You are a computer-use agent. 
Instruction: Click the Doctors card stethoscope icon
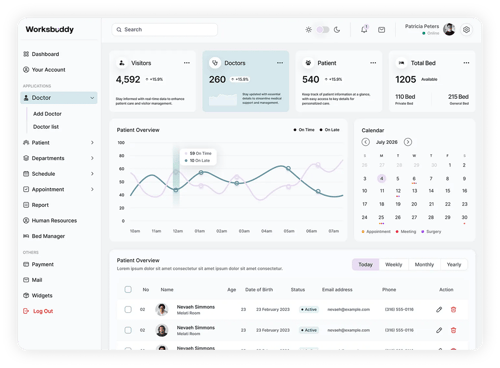[x=215, y=63]
